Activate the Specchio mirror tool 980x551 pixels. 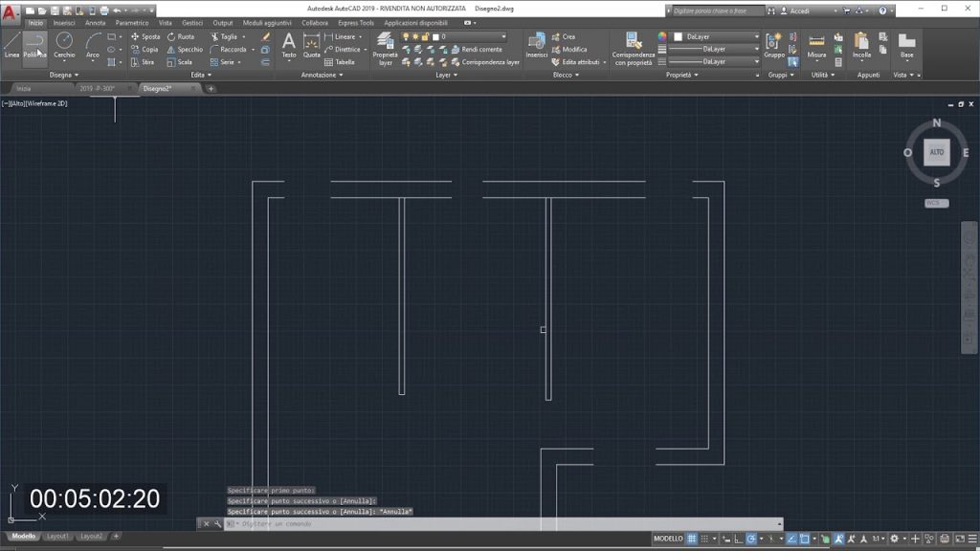click(185, 50)
